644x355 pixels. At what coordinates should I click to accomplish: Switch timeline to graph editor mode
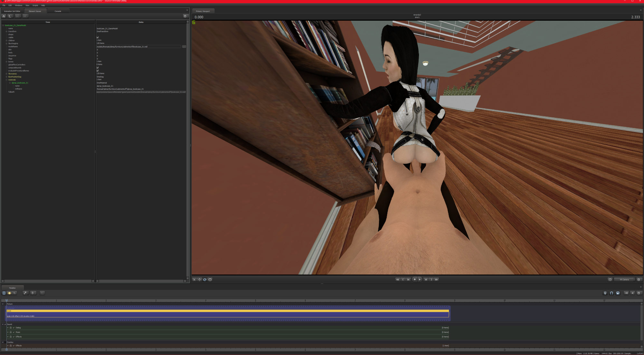point(14,293)
